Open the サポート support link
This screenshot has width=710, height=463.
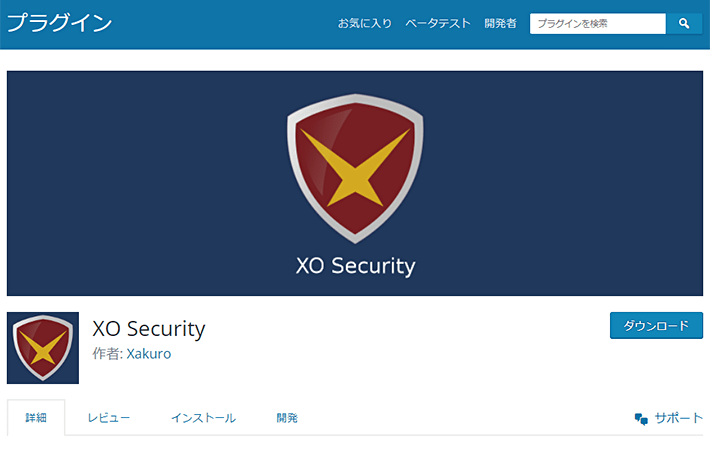tap(678, 418)
